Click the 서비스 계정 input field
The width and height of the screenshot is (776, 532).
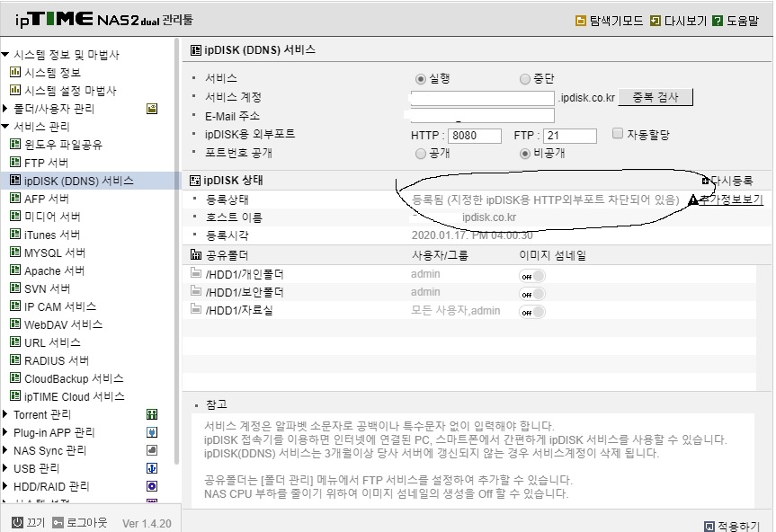point(483,98)
